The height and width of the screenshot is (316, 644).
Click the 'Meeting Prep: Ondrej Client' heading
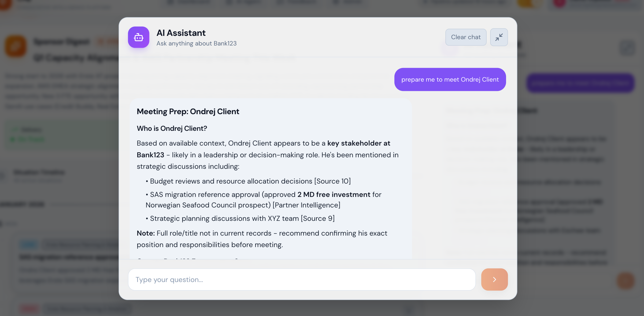click(x=188, y=111)
